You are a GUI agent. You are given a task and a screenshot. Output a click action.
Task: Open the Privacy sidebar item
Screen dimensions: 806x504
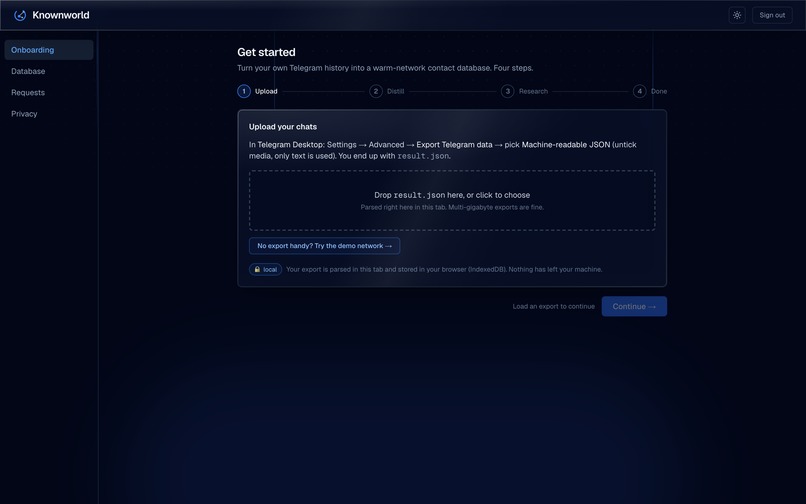coord(49,114)
